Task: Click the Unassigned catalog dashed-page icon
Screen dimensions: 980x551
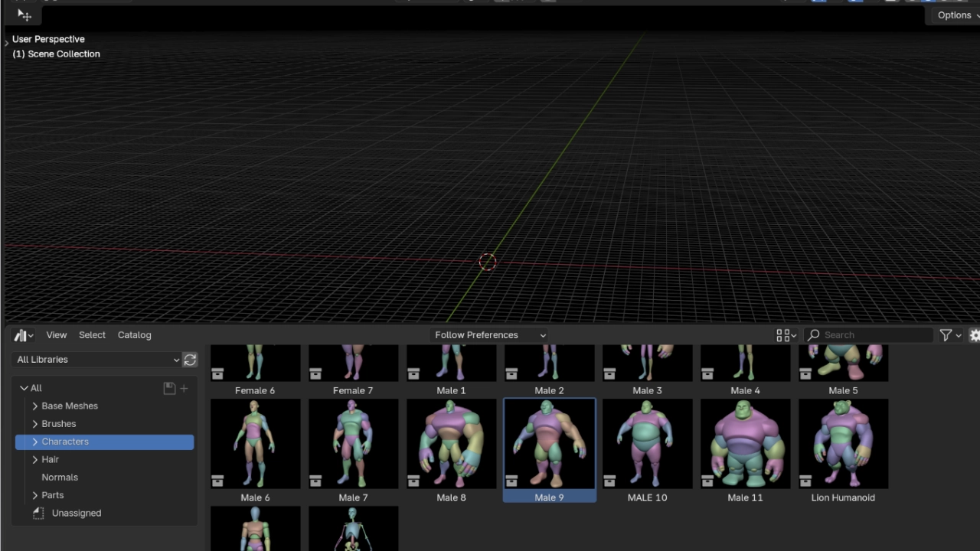Action: 38,514
